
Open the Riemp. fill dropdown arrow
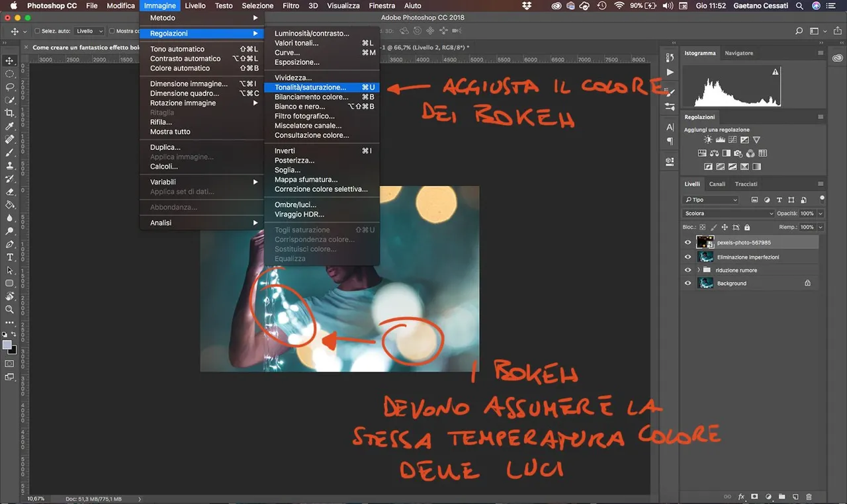pos(821,227)
